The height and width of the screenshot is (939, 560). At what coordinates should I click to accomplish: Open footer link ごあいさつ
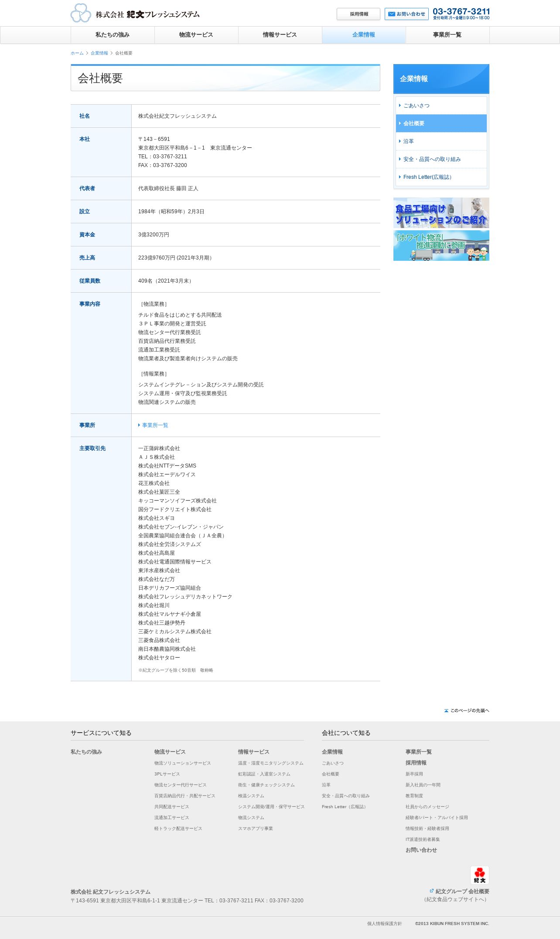coord(332,763)
